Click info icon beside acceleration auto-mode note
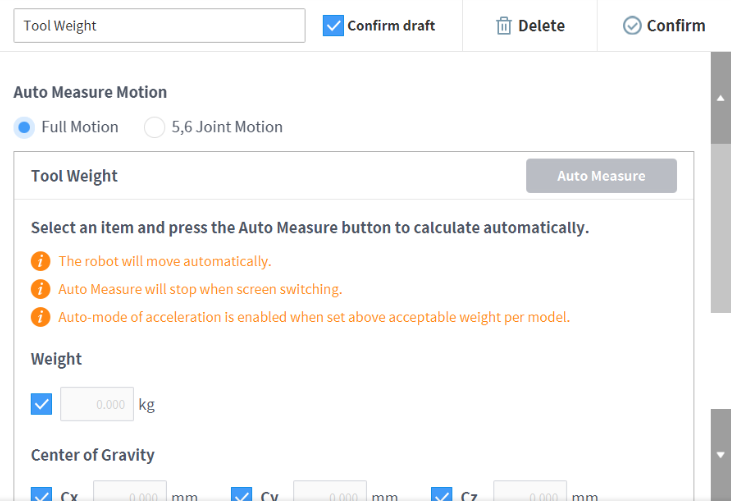731x504 pixels. coord(41,317)
